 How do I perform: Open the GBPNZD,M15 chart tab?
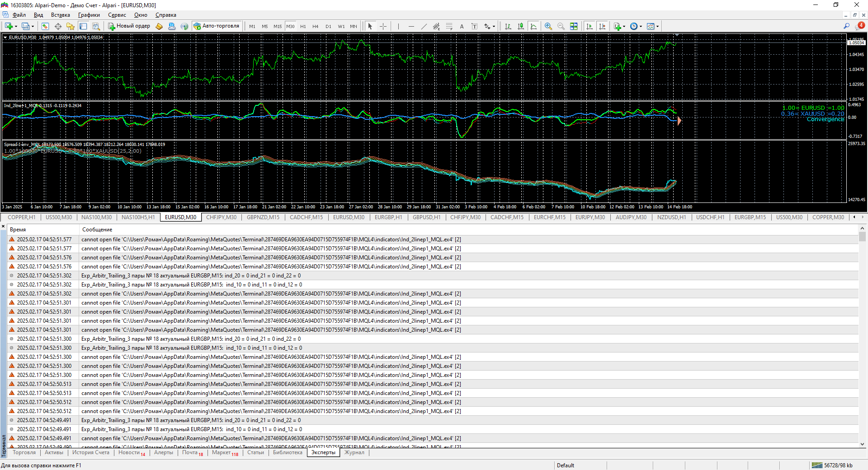pyautogui.click(x=263, y=217)
